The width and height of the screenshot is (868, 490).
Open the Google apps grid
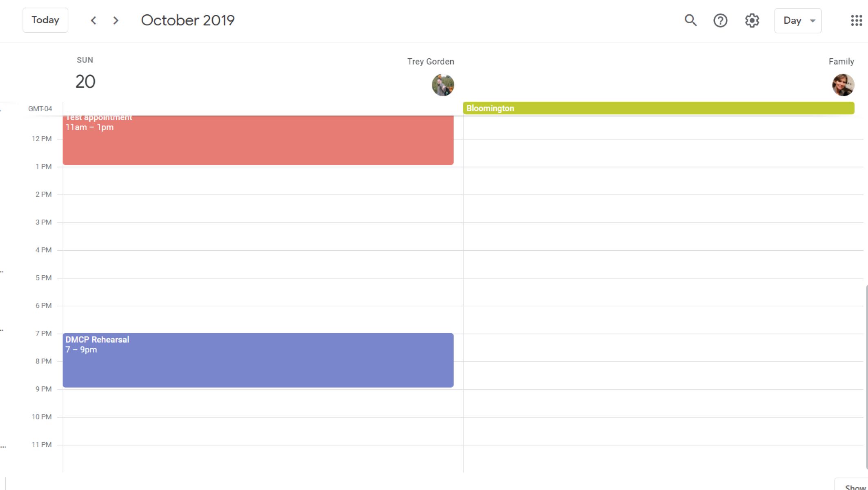click(x=856, y=20)
